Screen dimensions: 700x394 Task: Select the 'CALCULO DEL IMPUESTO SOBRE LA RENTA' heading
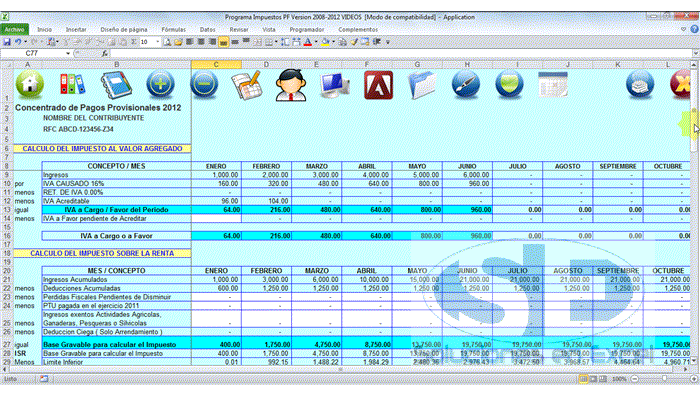coord(102,253)
